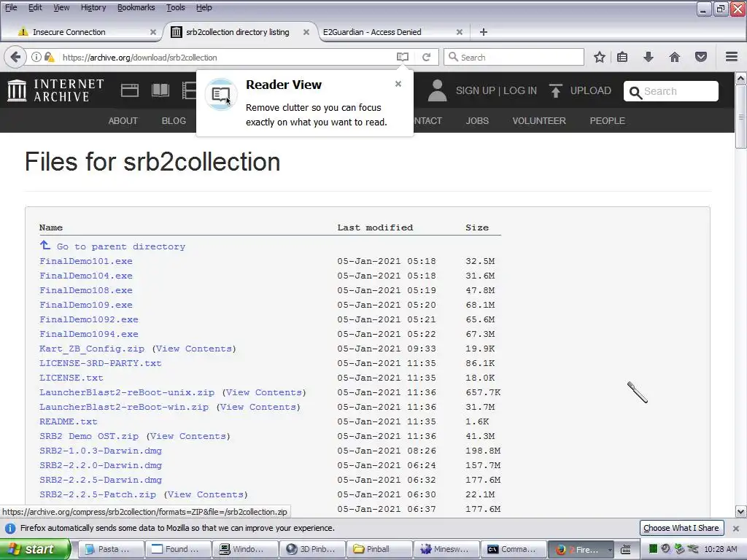Click the LOG IN link

(x=520, y=90)
